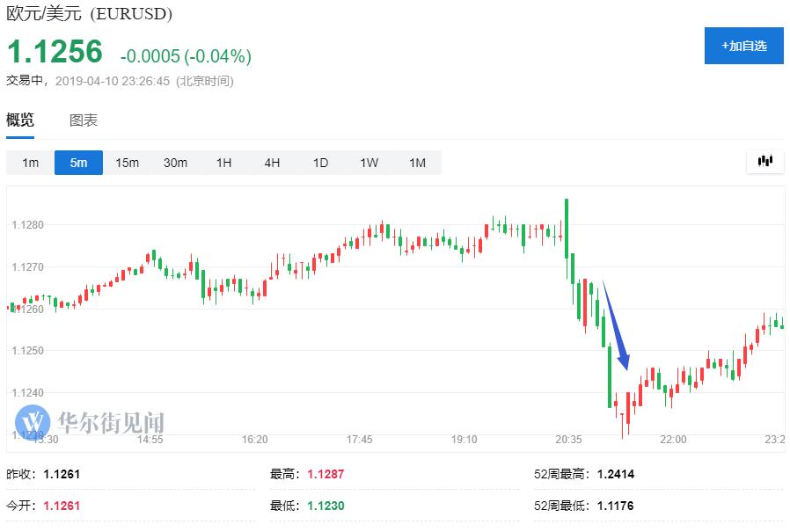790x532 pixels.
Task: Select the 5m timeframe
Action: (x=79, y=163)
